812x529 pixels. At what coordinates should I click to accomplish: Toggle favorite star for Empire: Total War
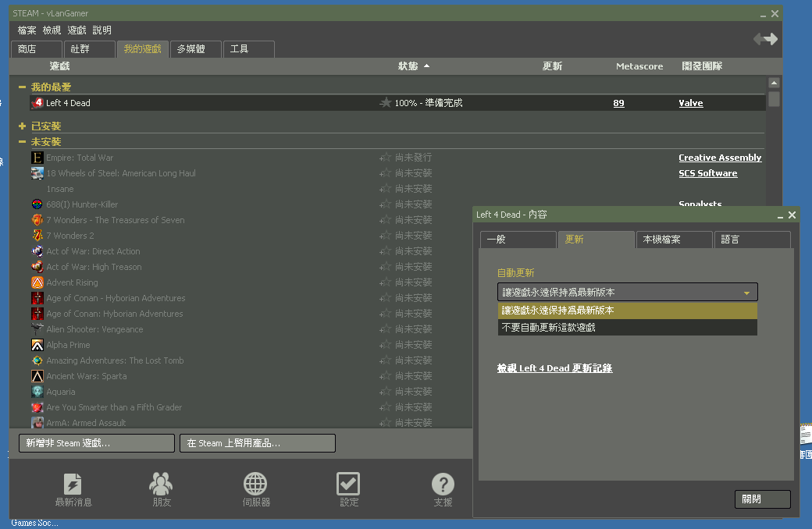(x=386, y=158)
